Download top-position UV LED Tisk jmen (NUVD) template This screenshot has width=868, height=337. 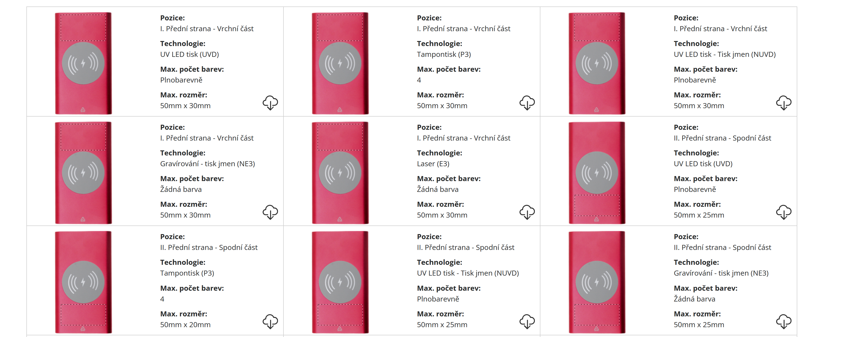pos(784,103)
